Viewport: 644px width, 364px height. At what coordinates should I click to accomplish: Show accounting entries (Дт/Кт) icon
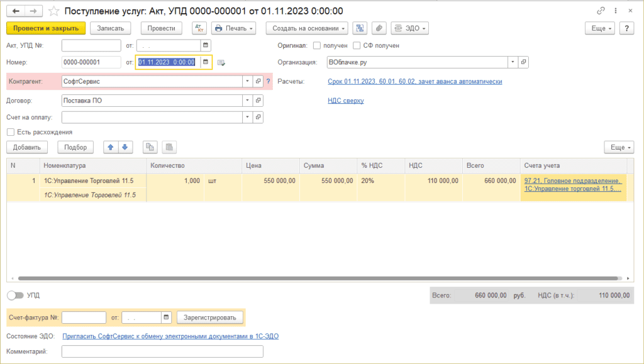coord(199,28)
